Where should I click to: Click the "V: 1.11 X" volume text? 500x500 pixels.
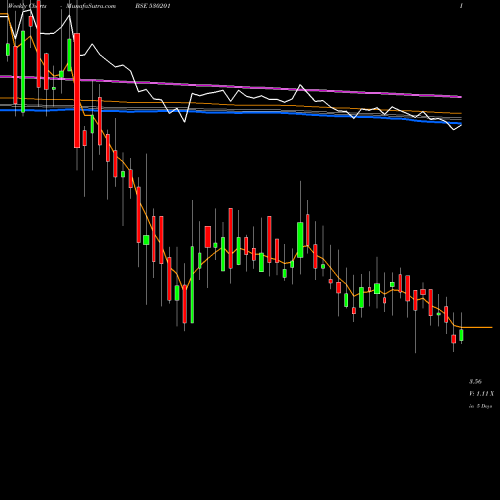click(x=481, y=394)
